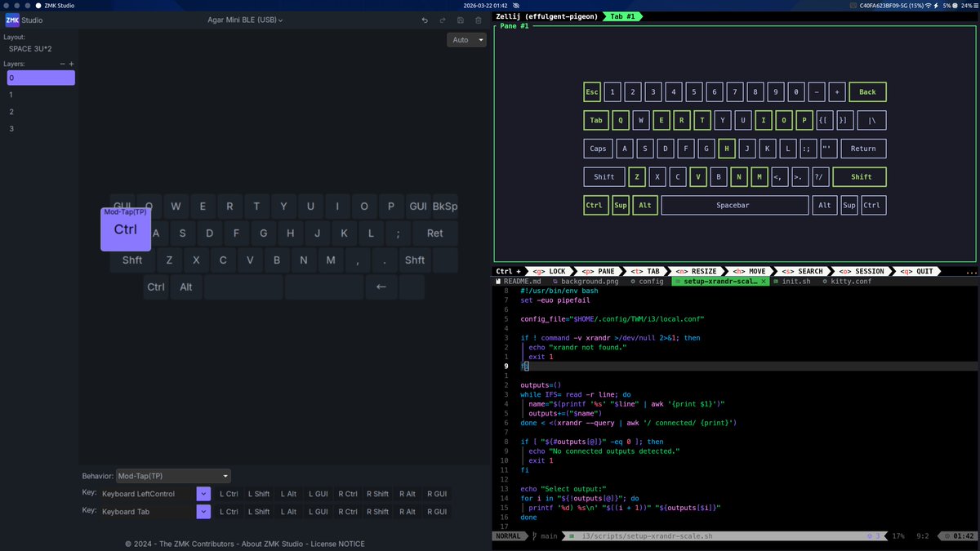Toggle L Ctrl modifier in the Keyboard Tab row
The image size is (980, 551).
tap(229, 512)
